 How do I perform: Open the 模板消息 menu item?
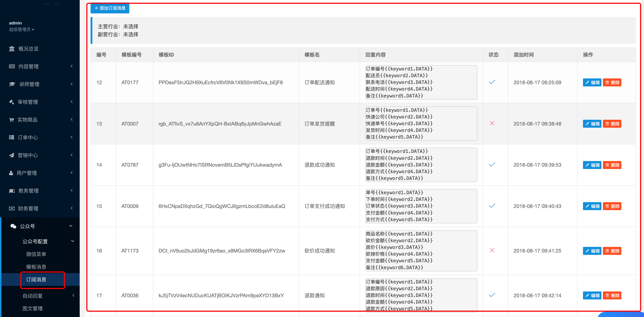point(36,267)
